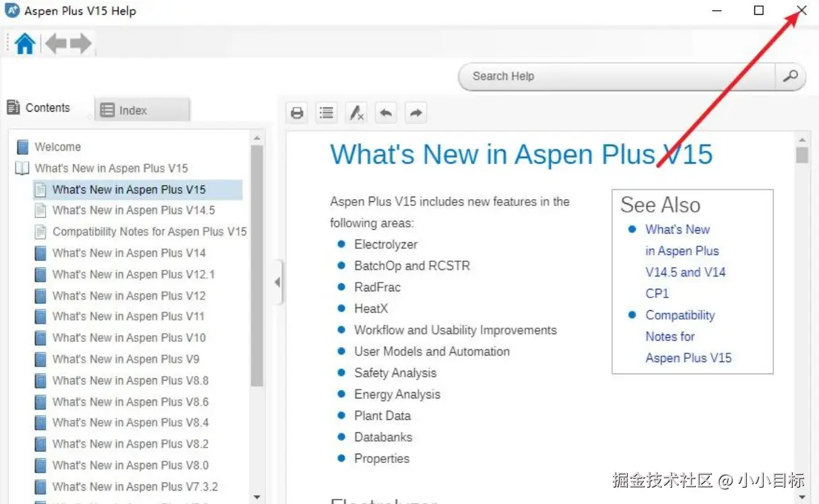Go to next topic arrow in toolbar
The image size is (819, 504).
416,113
